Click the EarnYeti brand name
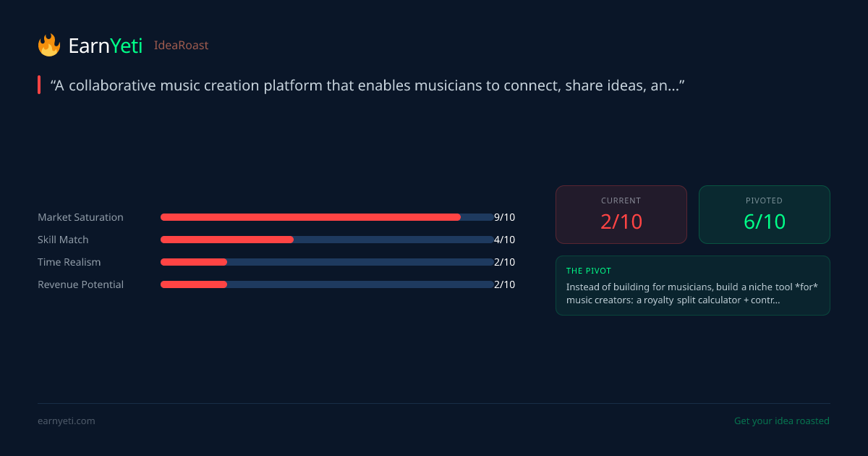The image size is (868, 456). tap(105, 46)
